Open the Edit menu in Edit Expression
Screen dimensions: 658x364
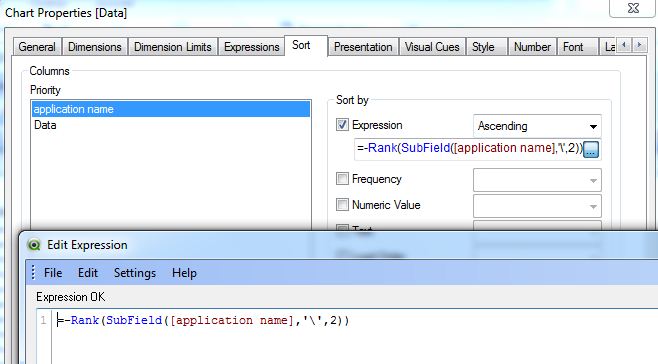[x=88, y=273]
